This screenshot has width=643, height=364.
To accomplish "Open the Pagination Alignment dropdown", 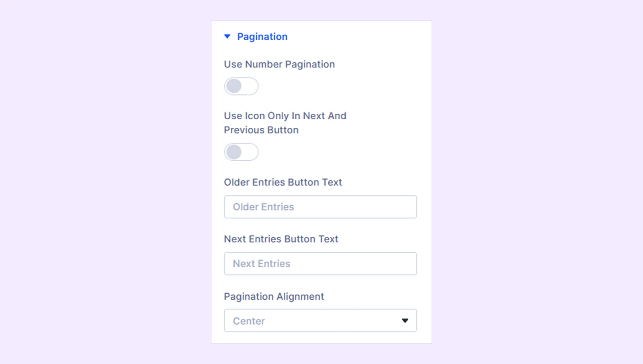I will click(320, 321).
